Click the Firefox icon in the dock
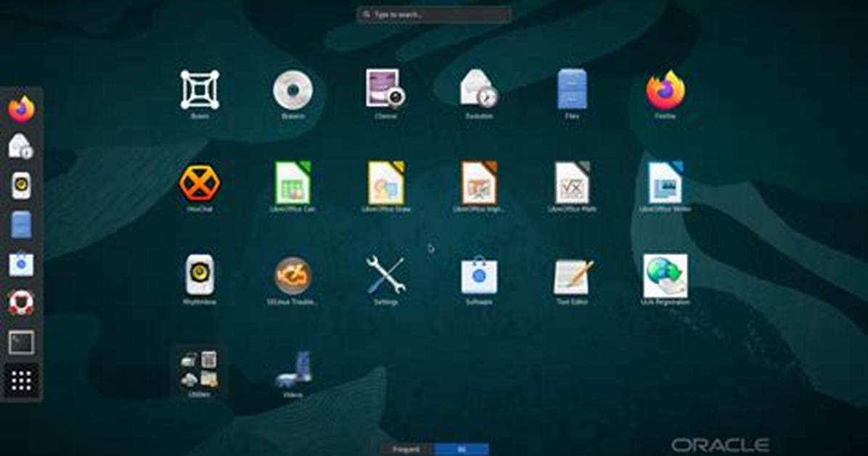 [22, 108]
